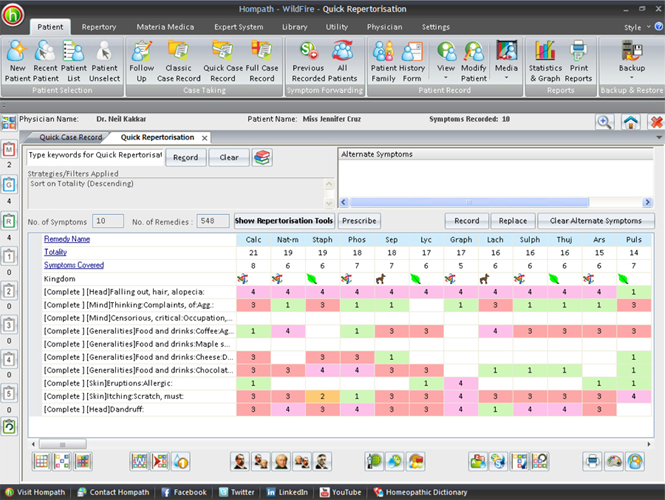Open Classic Case Record
Image resolution: width=665 pixels, height=500 pixels.
(179, 61)
